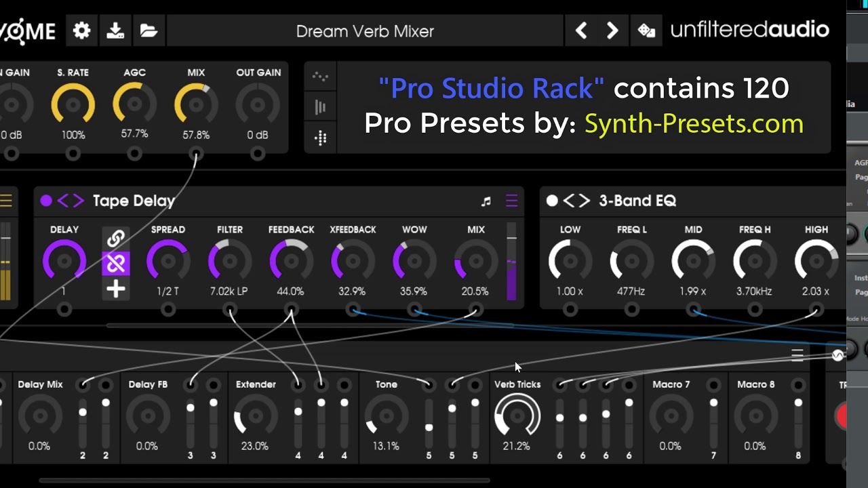Click the Tone macro knob
868x488 pixels.
pos(387,415)
